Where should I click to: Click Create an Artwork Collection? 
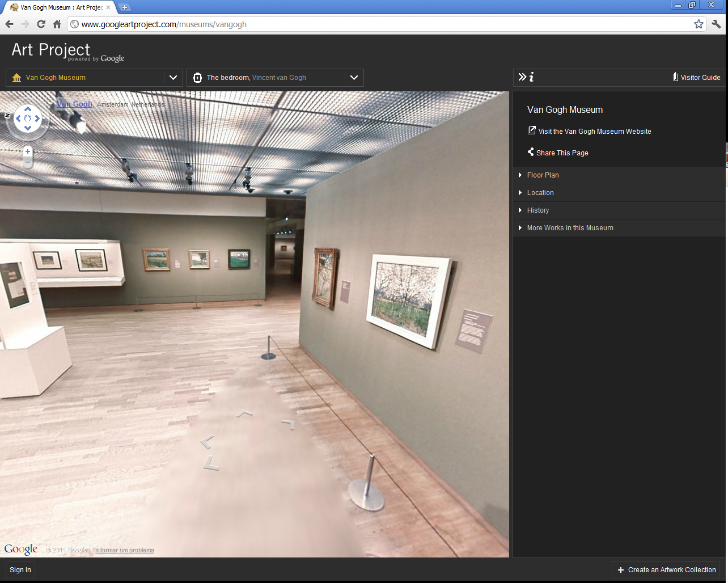click(665, 569)
